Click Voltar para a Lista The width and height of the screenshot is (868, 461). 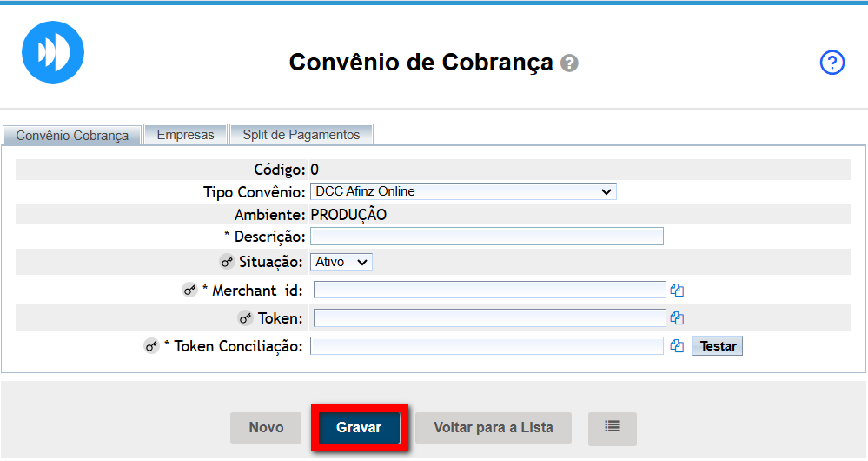click(x=493, y=428)
